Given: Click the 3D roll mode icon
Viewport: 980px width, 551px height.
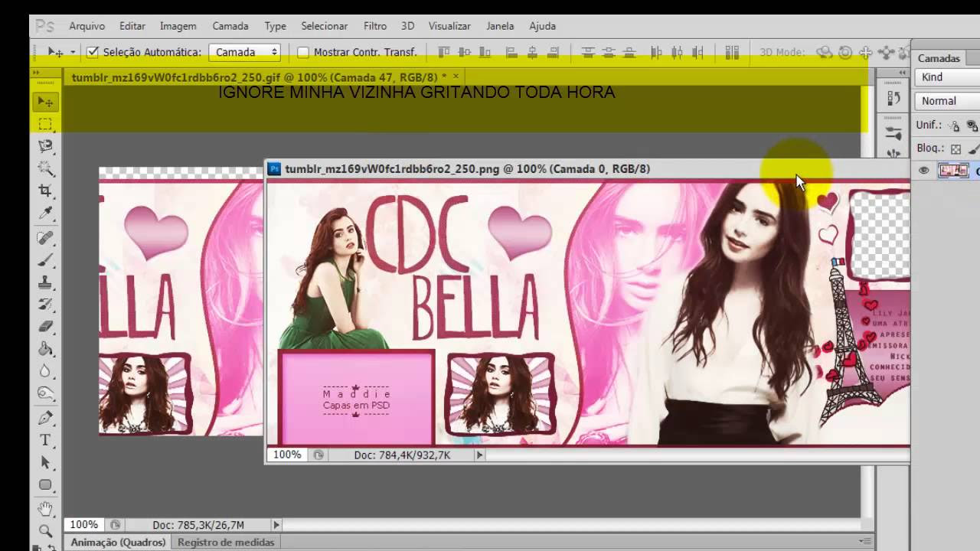Looking at the screenshot, I should click(845, 52).
